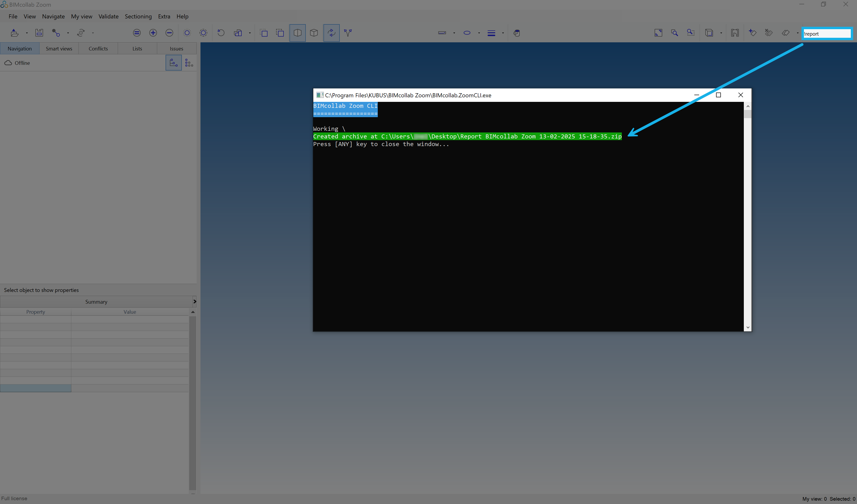Click the Offline cloud status
This screenshot has width=857, height=504.
click(17, 63)
